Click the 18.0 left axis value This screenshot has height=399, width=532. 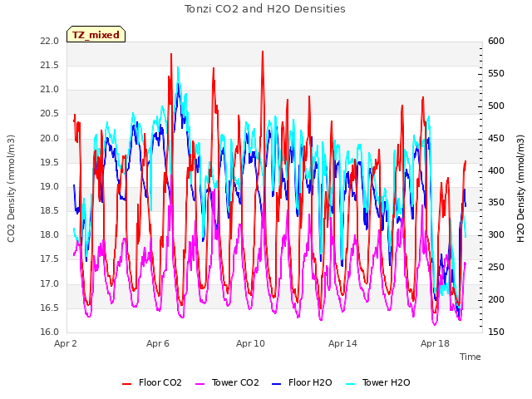pos(50,234)
